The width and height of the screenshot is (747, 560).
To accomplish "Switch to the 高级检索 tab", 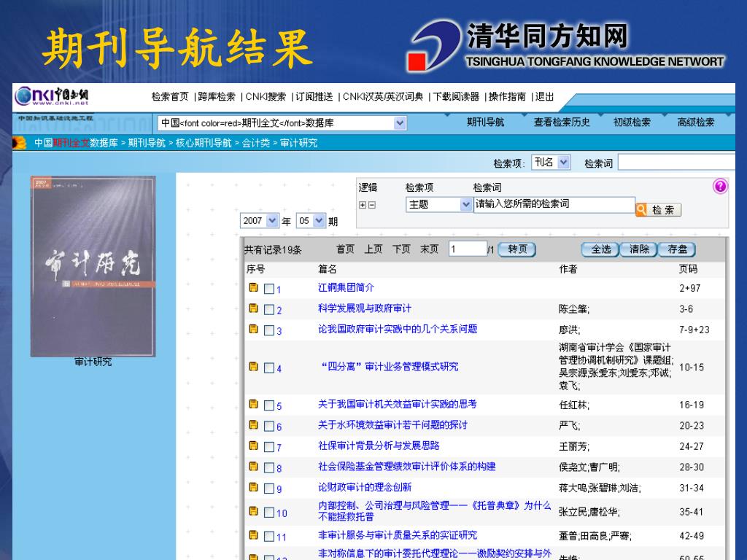I will click(x=695, y=122).
